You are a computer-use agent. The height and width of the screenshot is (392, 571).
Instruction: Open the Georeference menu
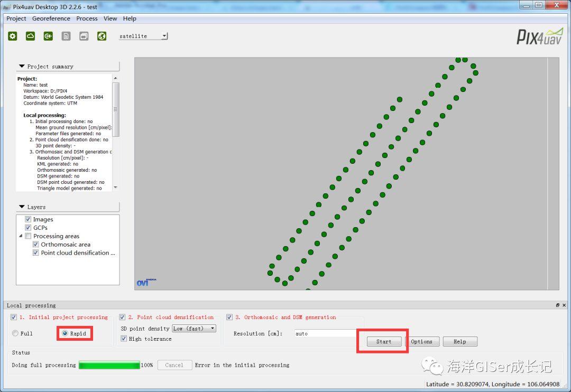tap(51, 18)
